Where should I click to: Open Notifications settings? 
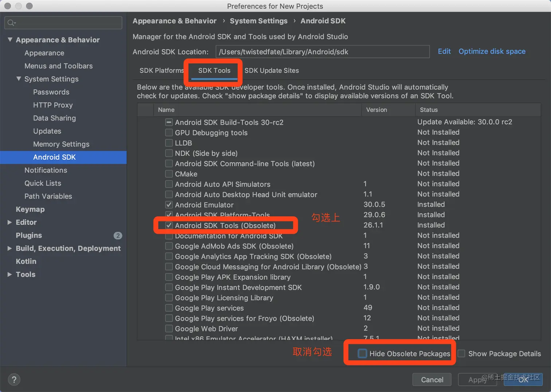(46, 170)
